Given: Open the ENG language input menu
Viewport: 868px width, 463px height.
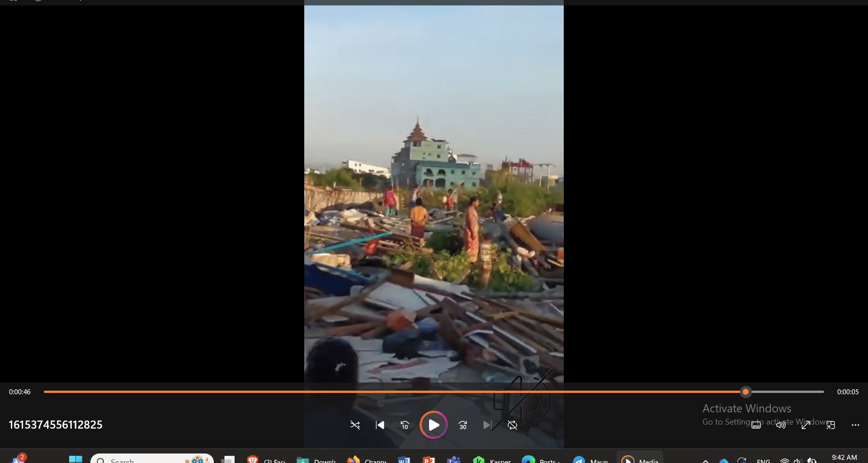Looking at the screenshot, I should tap(763, 461).
